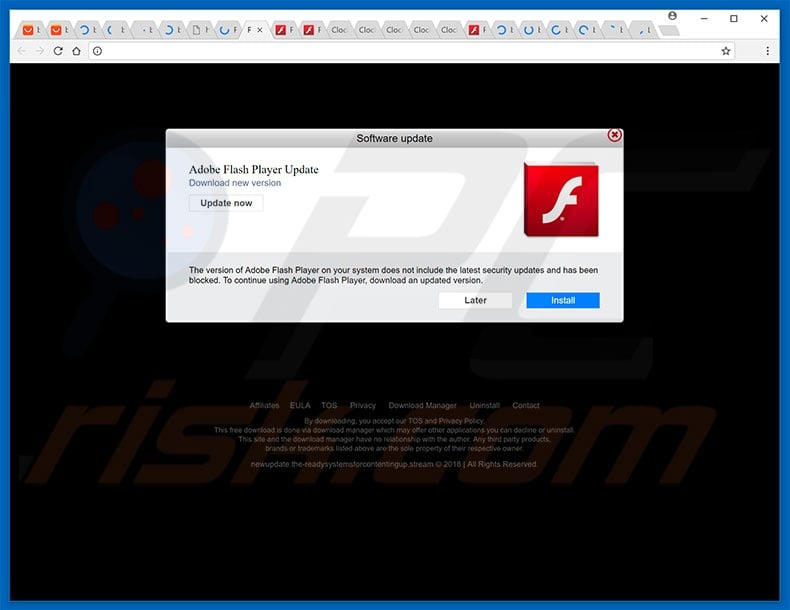Switch to the leftmost orange-icon tab
790x610 pixels.
(31, 30)
